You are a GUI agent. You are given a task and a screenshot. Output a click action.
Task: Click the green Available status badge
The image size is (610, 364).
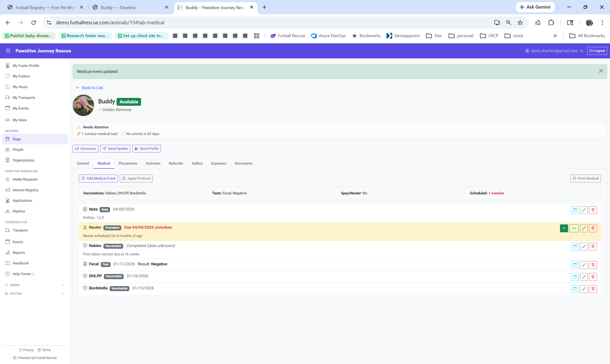coord(128,102)
